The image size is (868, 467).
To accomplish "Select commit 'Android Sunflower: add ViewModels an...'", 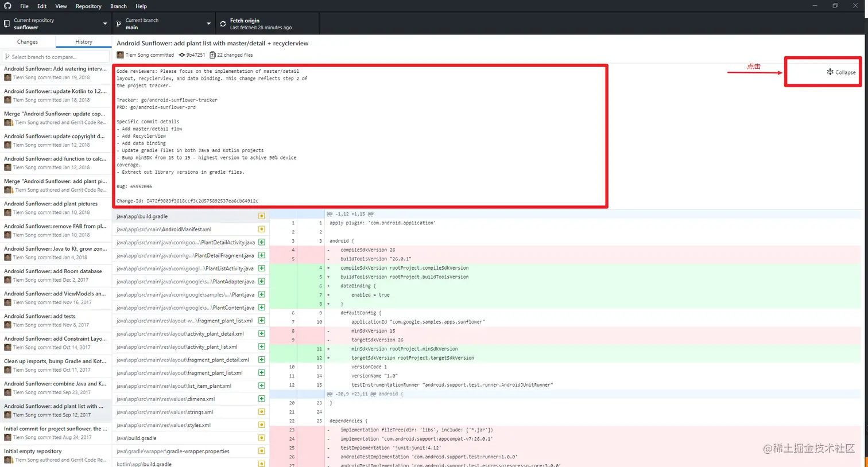I will pyautogui.click(x=56, y=298).
